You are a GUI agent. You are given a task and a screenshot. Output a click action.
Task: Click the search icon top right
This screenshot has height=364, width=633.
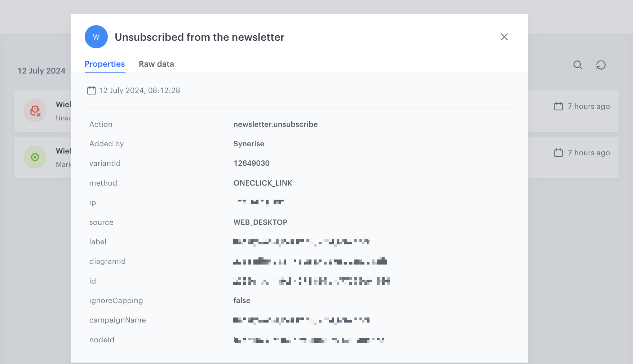point(577,65)
